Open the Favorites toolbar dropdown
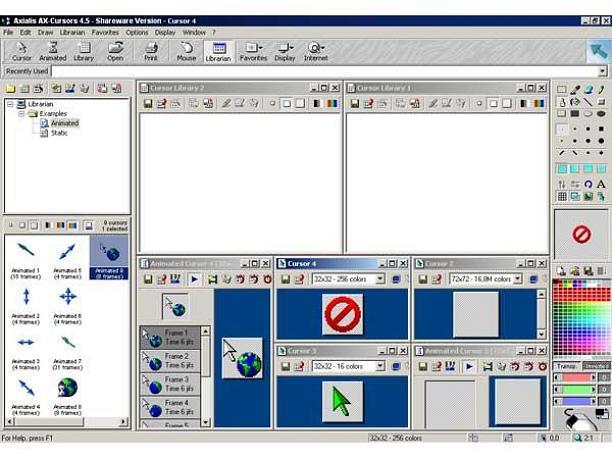 [253, 52]
